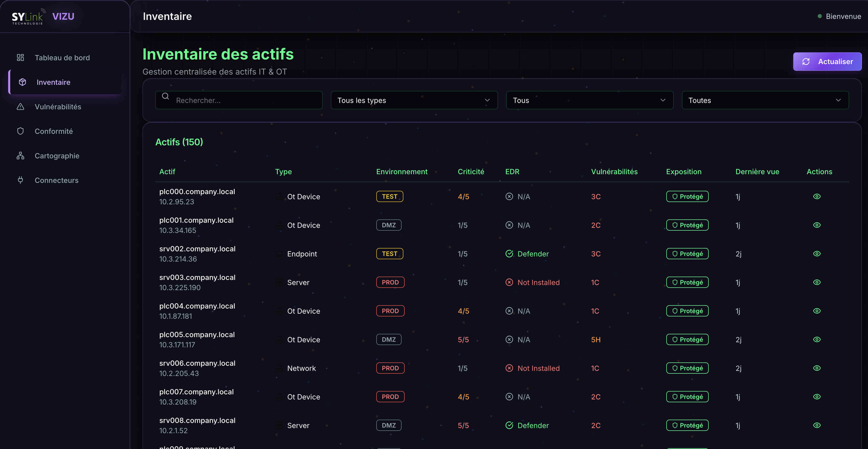Click the Conformité shield icon
The image size is (868, 449).
(x=21, y=131)
